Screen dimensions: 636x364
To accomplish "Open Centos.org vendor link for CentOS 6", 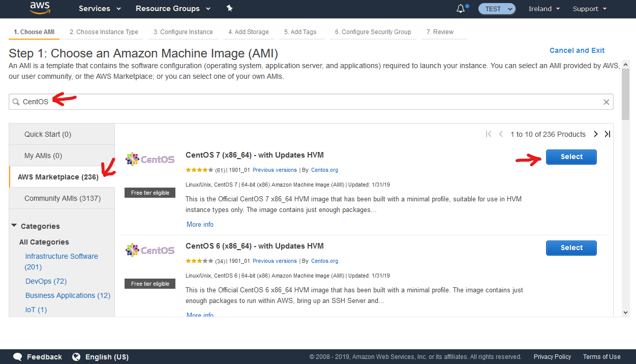I will pyautogui.click(x=324, y=261).
